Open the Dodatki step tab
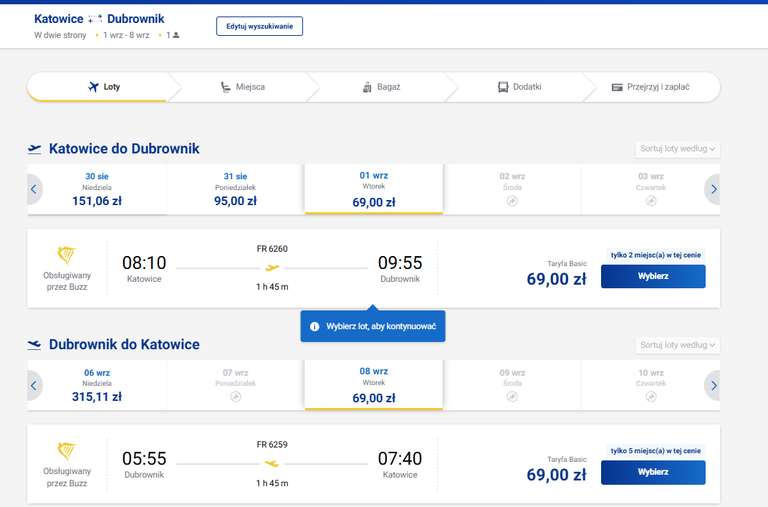 click(x=520, y=87)
